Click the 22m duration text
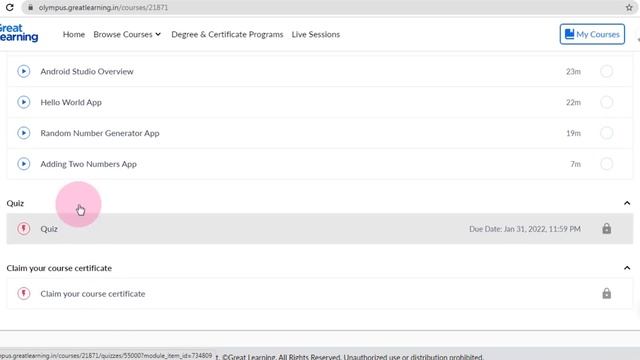 pyautogui.click(x=573, y=102)
